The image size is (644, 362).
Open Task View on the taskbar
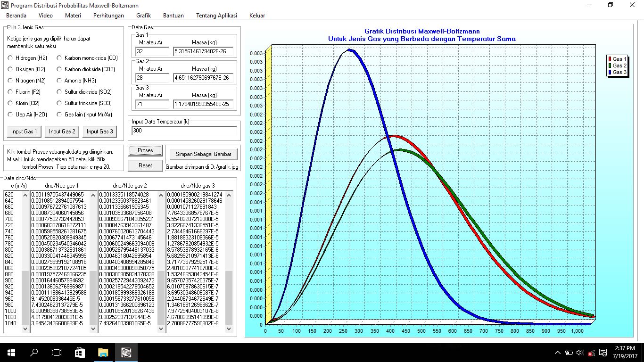(x=57, y=352)
